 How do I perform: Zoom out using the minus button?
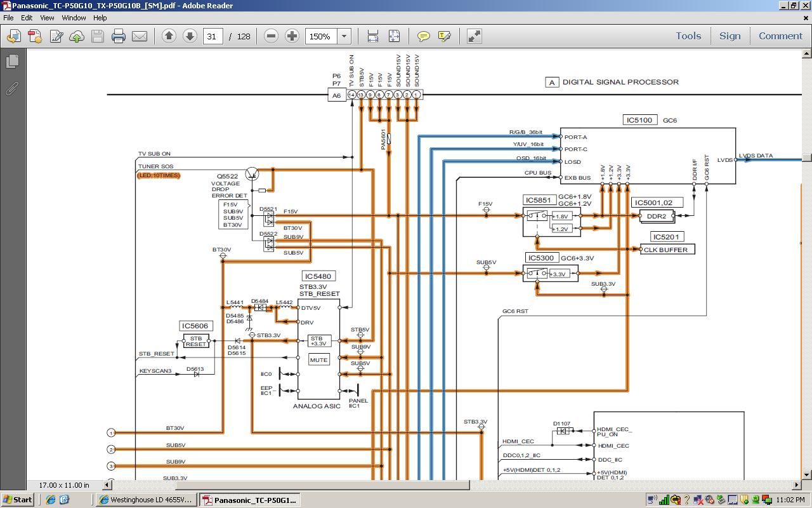271,36
